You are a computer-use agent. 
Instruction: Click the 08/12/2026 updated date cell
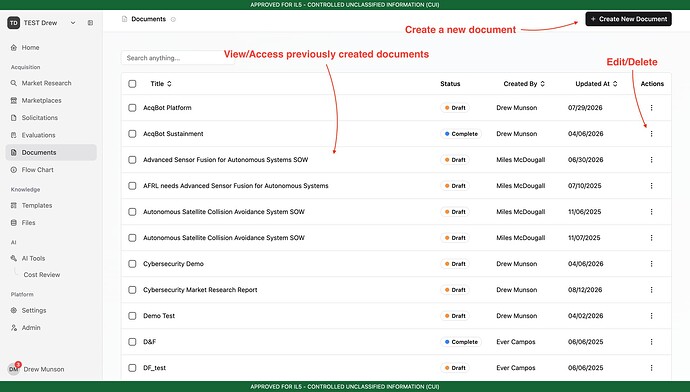pos(585,290)
